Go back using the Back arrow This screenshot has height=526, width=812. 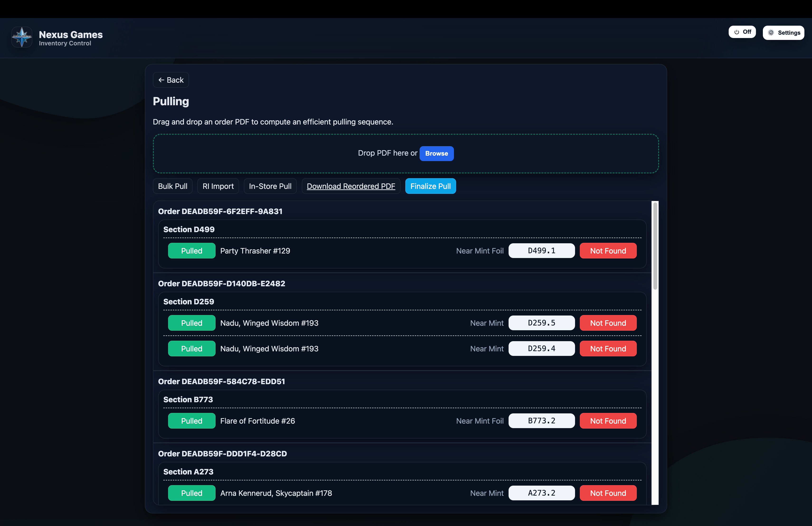(x=170, y=80)
